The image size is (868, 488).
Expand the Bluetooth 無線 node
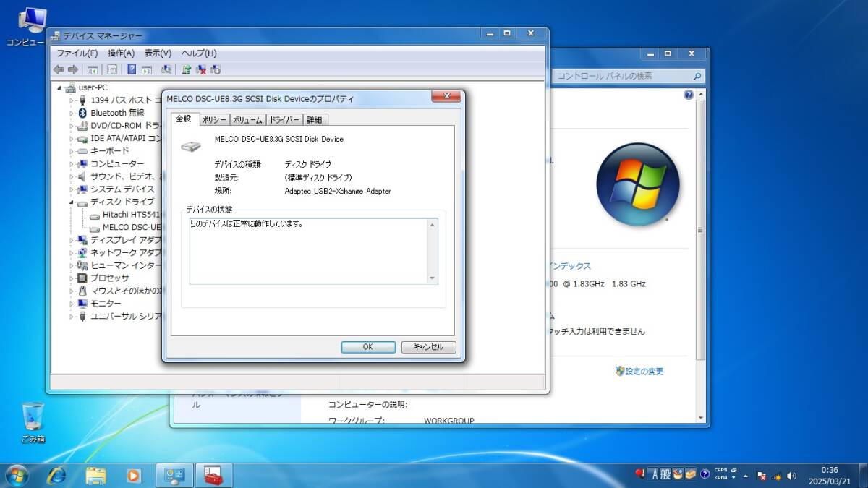click(72, 114)
